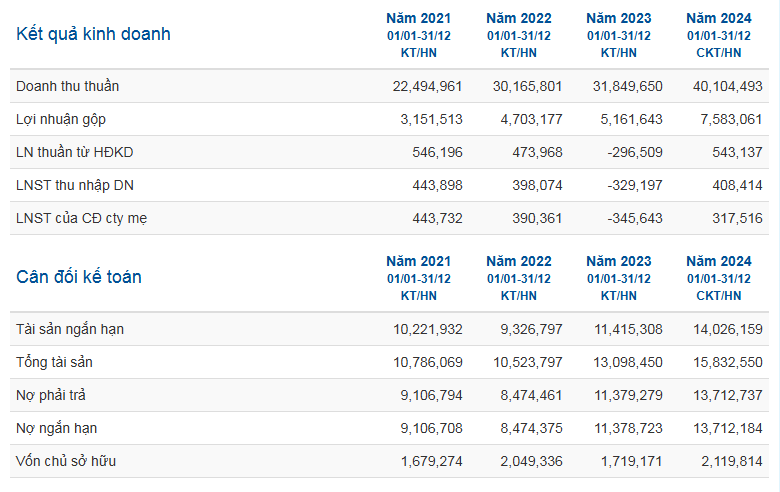Click the "Kết quả kinh doanh" section heading
This screenshot has height=492, width=780.
93,34
